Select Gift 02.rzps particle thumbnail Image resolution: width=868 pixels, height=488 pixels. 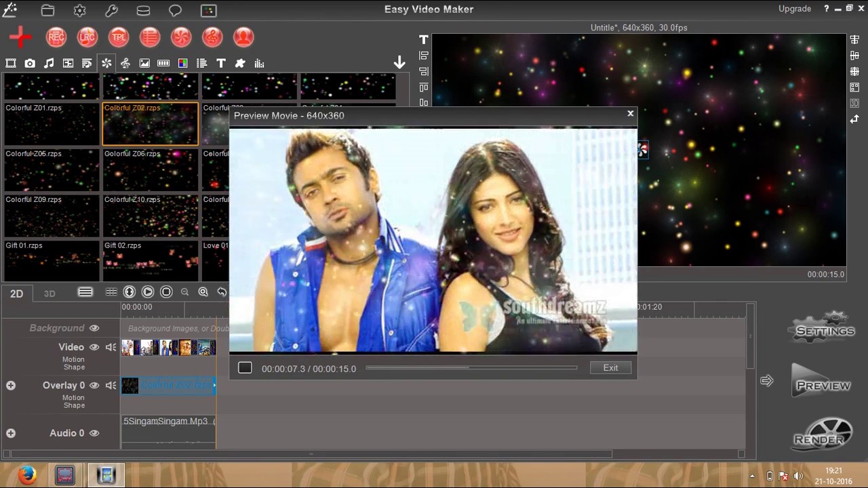click(150, 260)
